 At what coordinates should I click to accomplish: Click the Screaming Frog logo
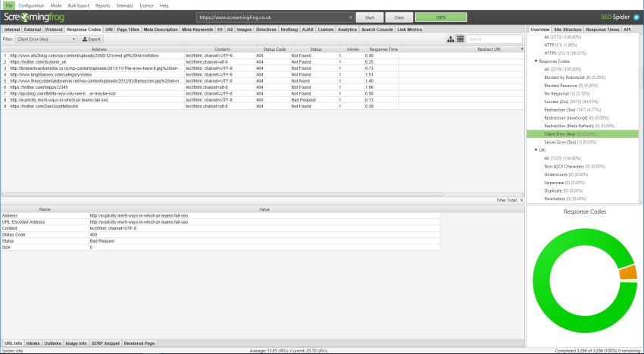[34, 17]
